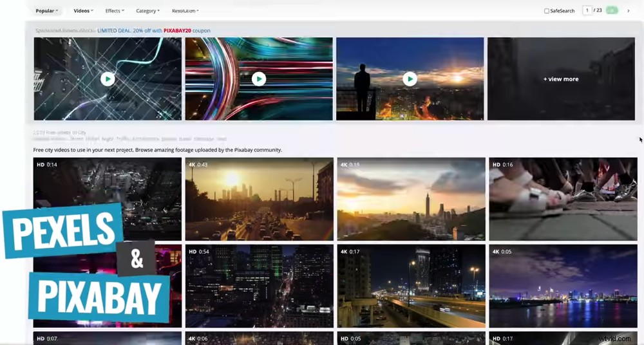Screen dimensions: 644x345
Task: Open the HD 0:54 night skyscrapers video
Action: tap(259, 286)
